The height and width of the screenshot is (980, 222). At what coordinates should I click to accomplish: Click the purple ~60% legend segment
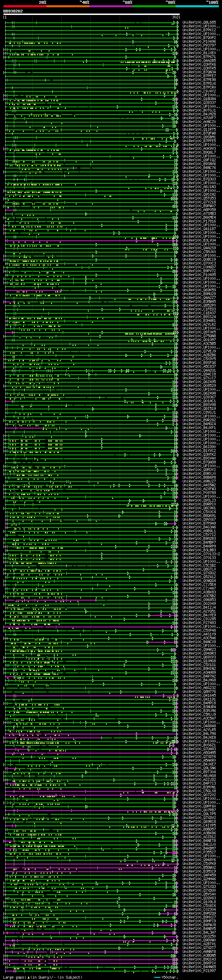pyautogui.click(x=111, y=6)
